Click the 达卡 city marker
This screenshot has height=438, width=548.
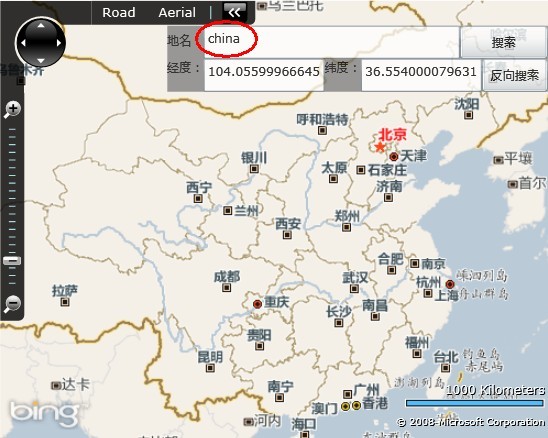[56, 386]
